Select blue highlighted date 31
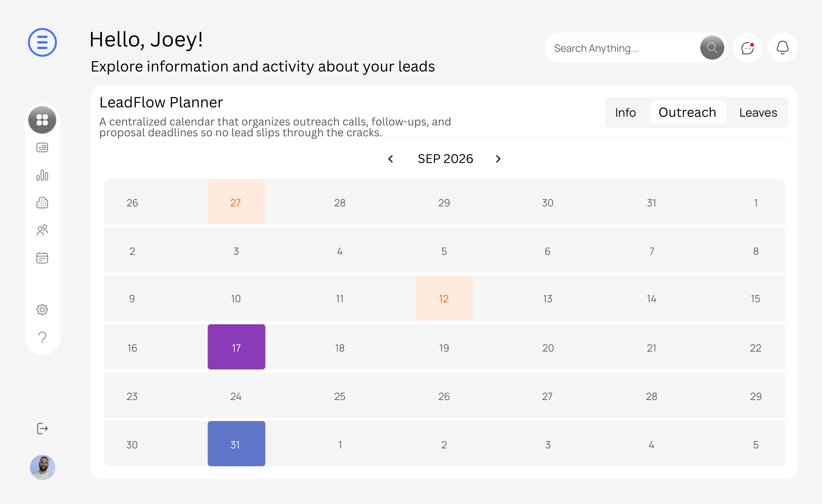 pyautogui.click(x=236, y=444)
